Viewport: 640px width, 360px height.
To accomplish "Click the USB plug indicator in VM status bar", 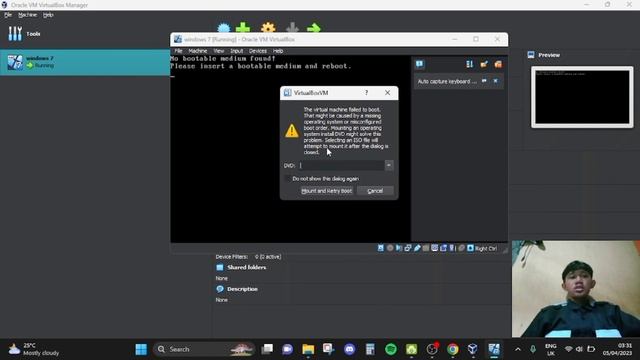I will click(417, 248).
